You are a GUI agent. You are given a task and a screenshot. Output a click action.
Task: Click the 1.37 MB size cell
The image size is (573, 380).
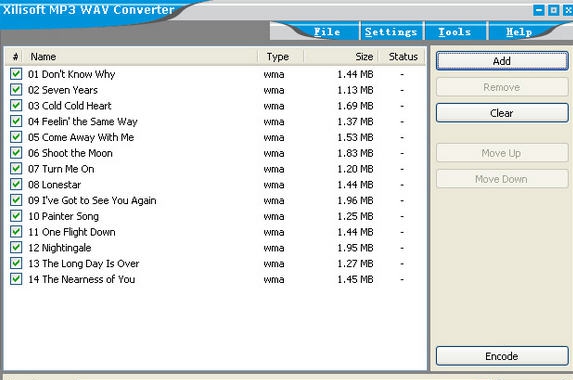(x=355, y=121)
